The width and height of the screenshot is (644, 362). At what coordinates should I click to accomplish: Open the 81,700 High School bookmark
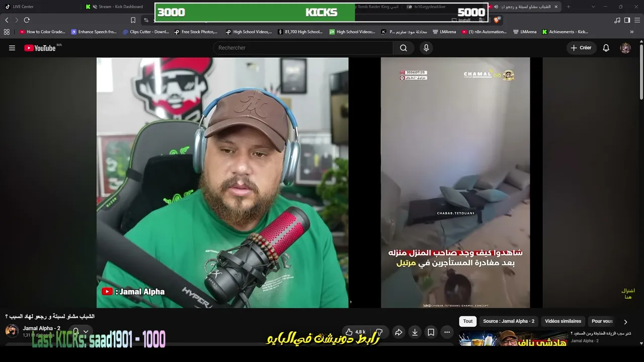pos(300,32)
